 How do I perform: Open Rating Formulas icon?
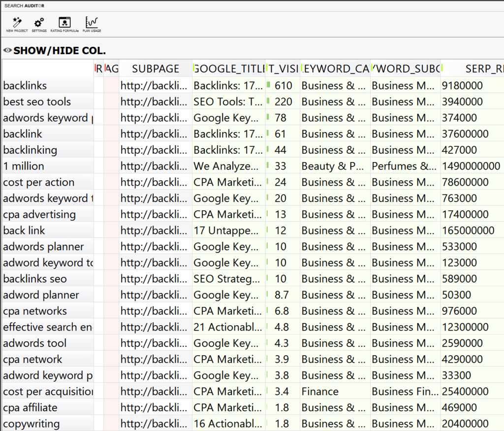(64, 25)
